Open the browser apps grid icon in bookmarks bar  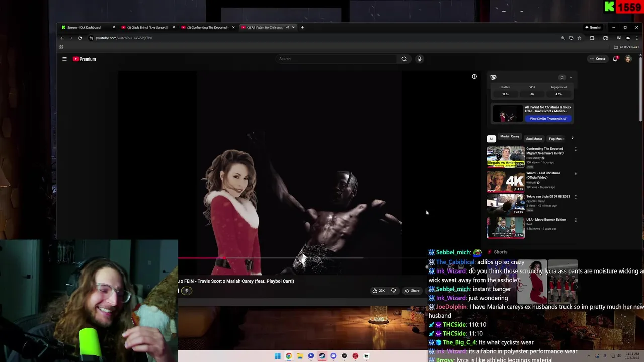point(61,47)
